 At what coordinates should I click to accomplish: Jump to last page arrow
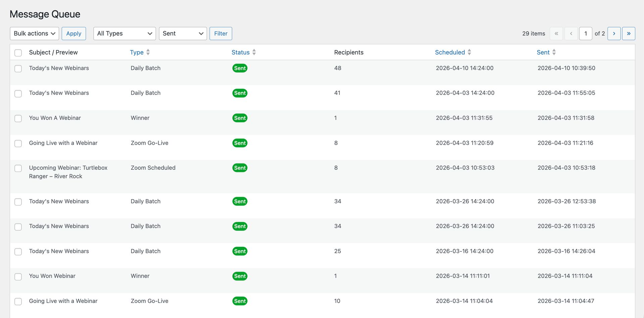(629, 34)
